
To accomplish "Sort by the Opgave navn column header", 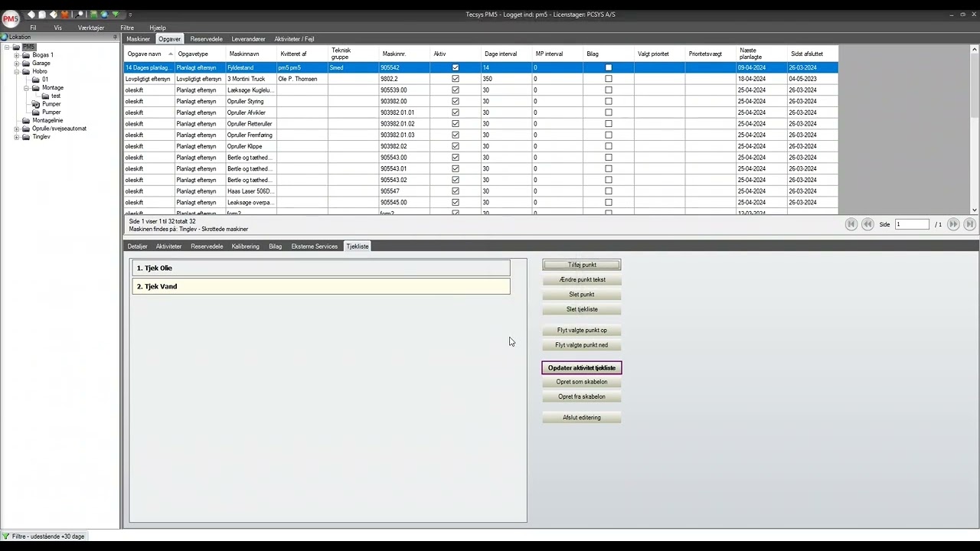I will pyautogui.click(x=149, y=54).
